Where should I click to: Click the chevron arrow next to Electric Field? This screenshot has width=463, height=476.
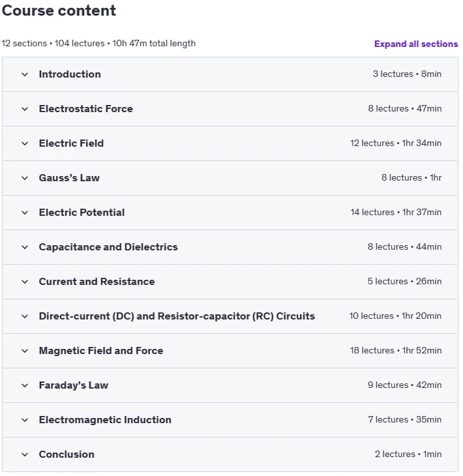pyautogui.click(x=25, y=143)
